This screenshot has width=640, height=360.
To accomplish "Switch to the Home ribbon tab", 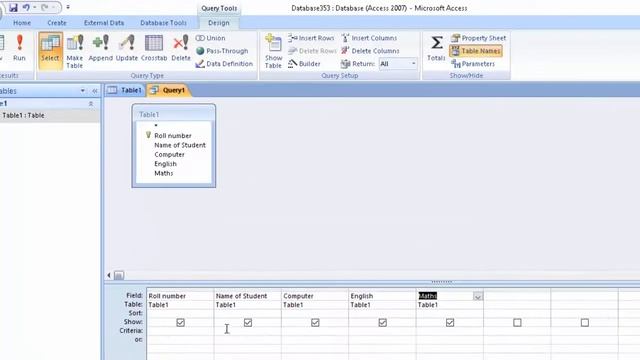I will click(x=22, y=23).
